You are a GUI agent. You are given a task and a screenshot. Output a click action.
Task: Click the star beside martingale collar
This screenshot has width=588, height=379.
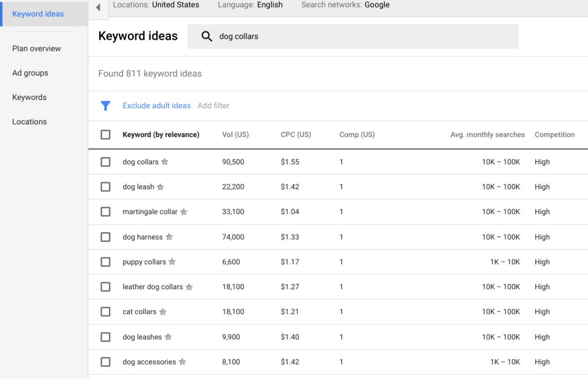click(x=184, y=212)
